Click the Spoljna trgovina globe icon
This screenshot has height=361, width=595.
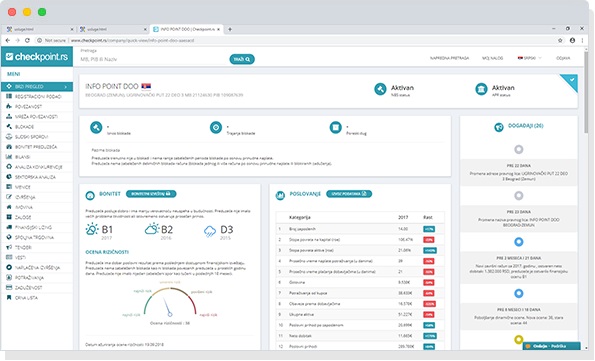[9, 237]
